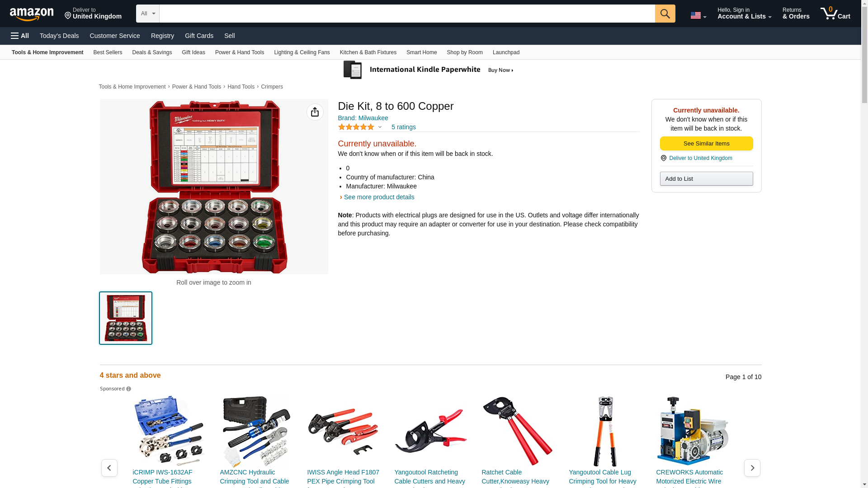Open the 5 ratings link

(404, 127)
